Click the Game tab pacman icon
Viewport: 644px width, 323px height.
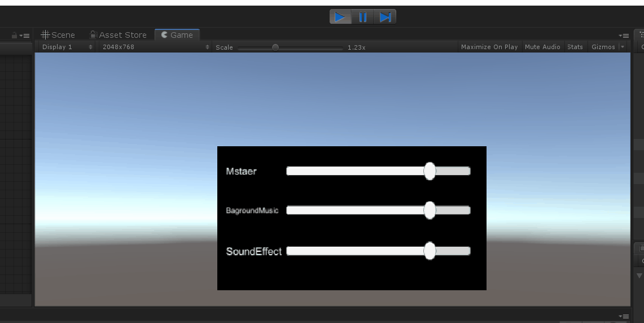[164, 34]
